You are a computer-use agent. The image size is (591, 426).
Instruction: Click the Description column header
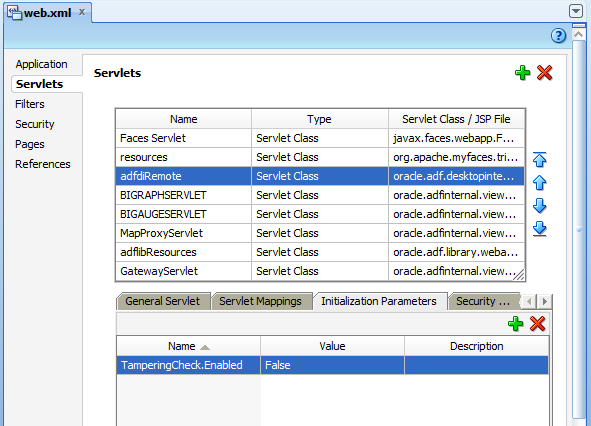[476, 346]
